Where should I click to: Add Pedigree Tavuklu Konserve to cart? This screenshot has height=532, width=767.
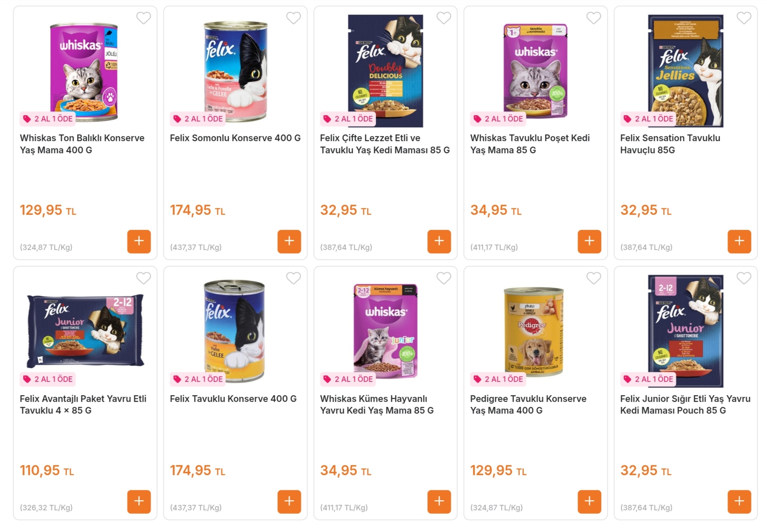point(589,501)
